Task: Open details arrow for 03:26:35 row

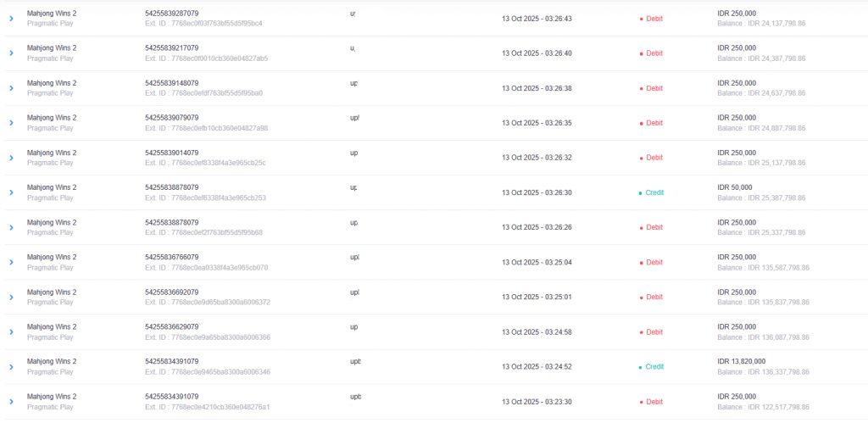Action: pyautogui.click(x=11, y=123)
